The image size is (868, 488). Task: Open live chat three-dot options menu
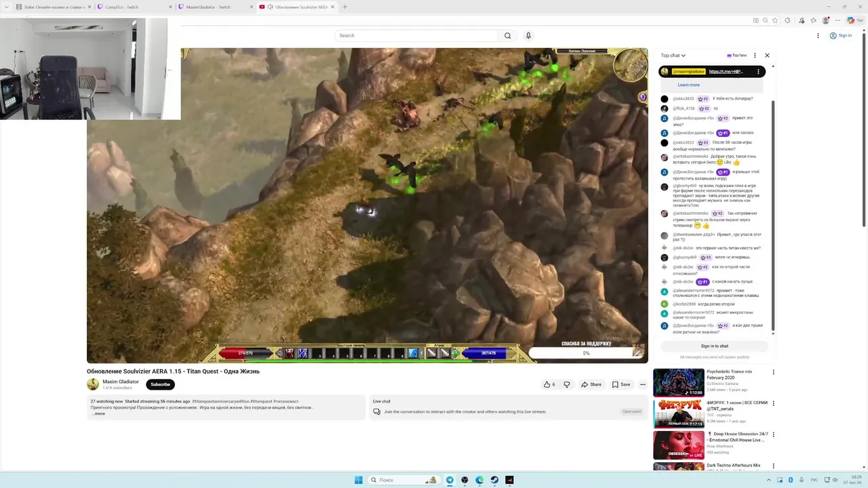(755, 56)
